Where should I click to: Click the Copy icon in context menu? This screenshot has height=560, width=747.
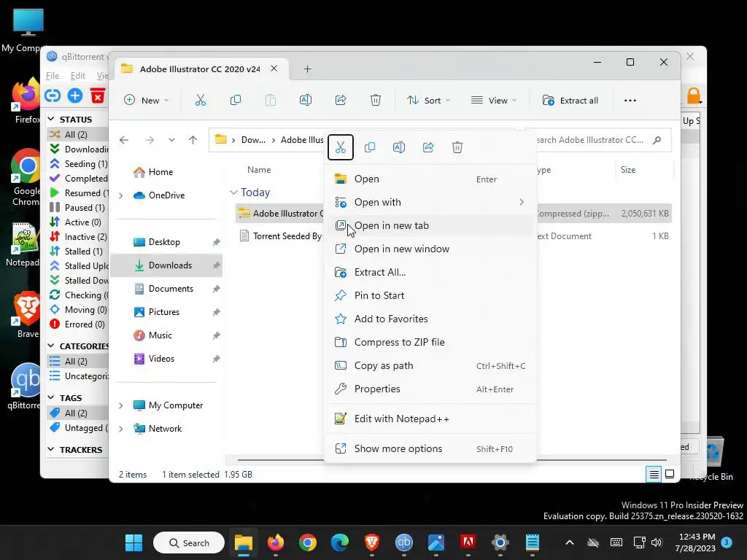[370, 147]
